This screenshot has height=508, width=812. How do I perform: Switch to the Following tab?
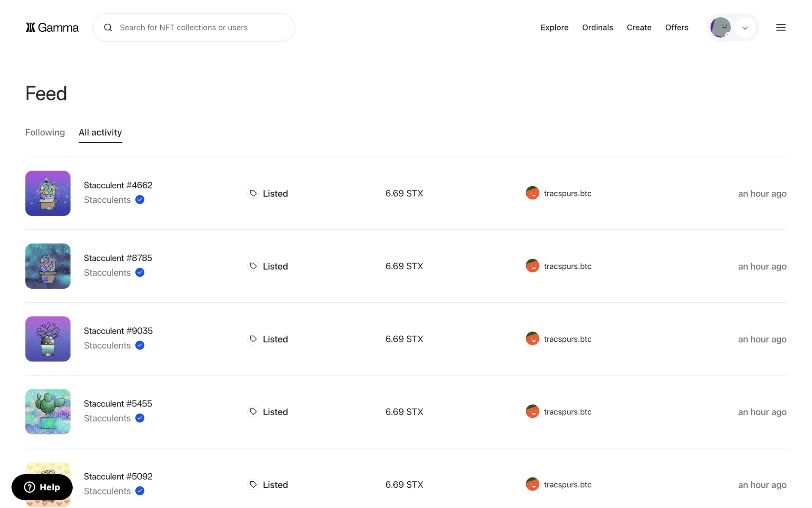(x=45, y=133)
